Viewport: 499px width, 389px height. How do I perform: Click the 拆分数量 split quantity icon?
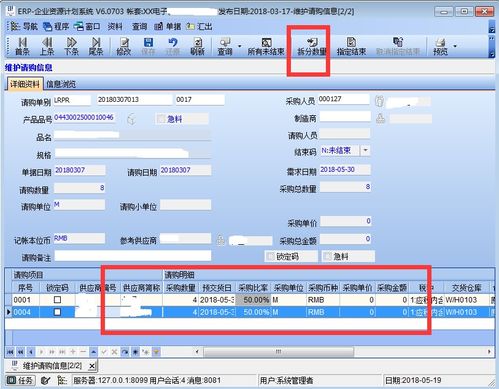tap(312, 46)
